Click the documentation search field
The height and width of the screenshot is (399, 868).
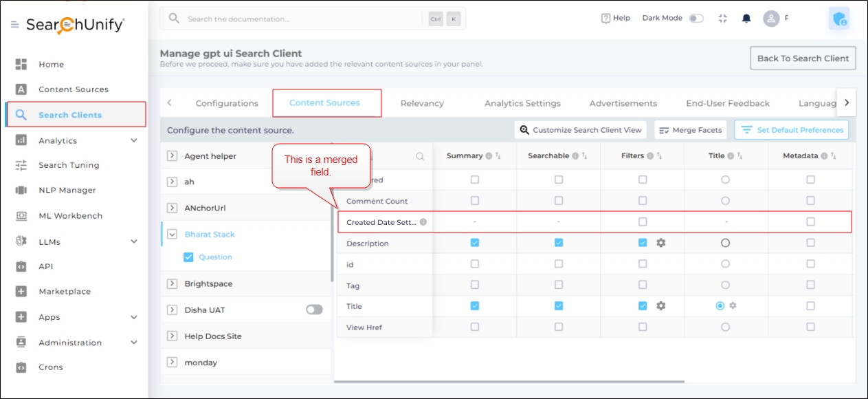point(302,19)
